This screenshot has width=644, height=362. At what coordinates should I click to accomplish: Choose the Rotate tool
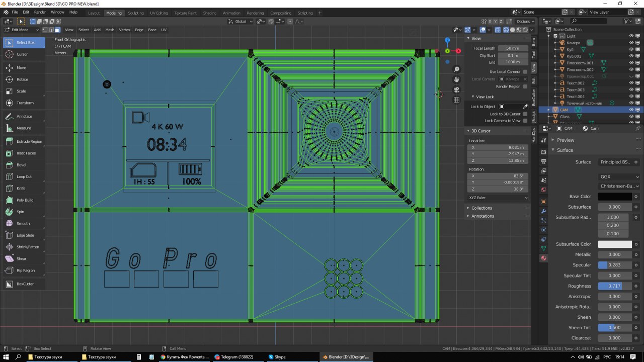coord(24,79)
